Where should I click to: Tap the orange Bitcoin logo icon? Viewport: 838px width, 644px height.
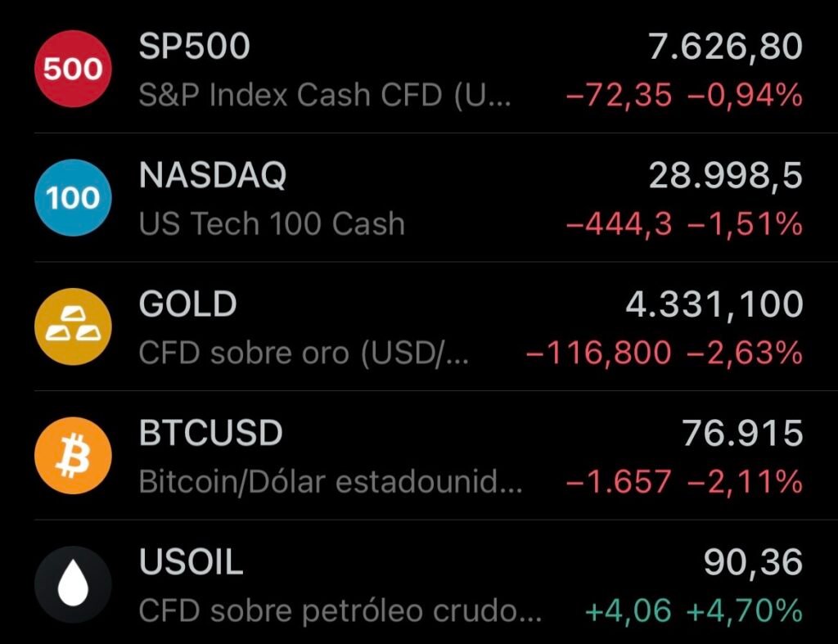[x=73, y=455]
